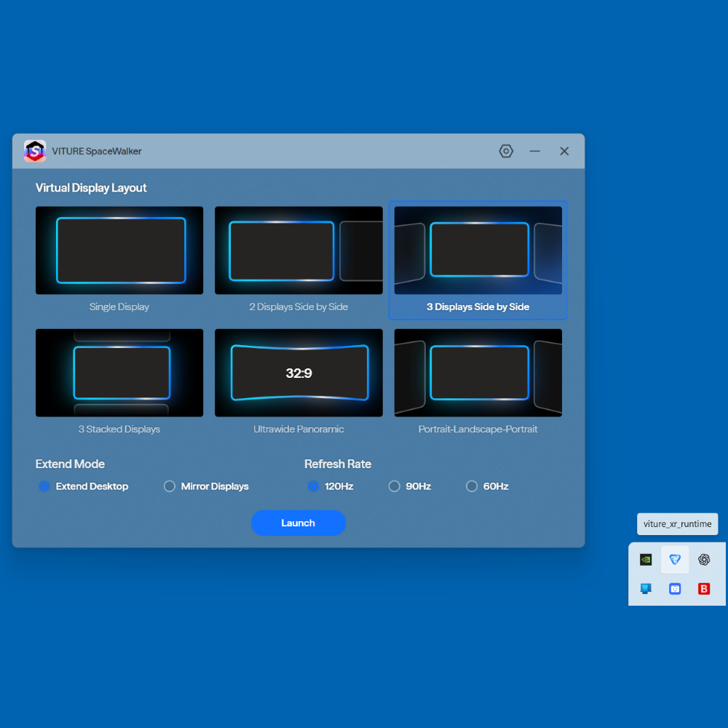Click the VITURE SpaceWalker title text
Viewport: 728px width, 728px height.
tap(97, 151)
